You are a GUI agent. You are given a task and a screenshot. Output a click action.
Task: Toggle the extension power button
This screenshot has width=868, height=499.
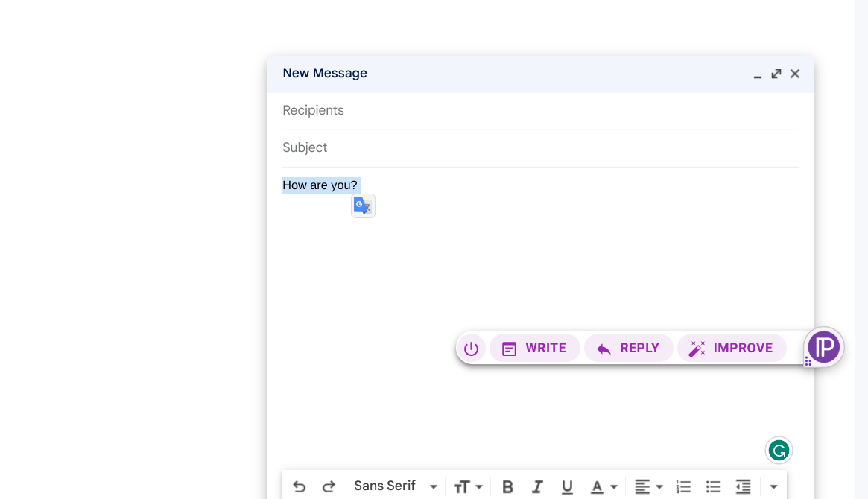pyautogui.click(x=471, y=349)
